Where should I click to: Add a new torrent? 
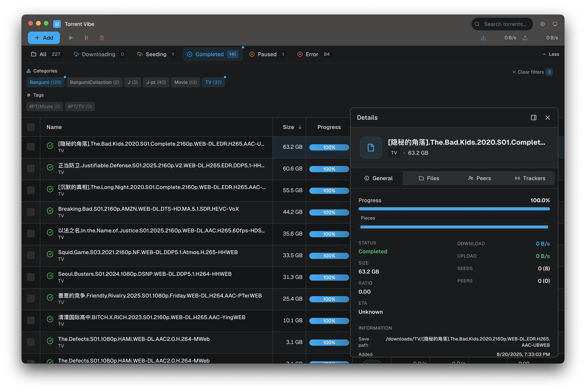tap(44, 38)
